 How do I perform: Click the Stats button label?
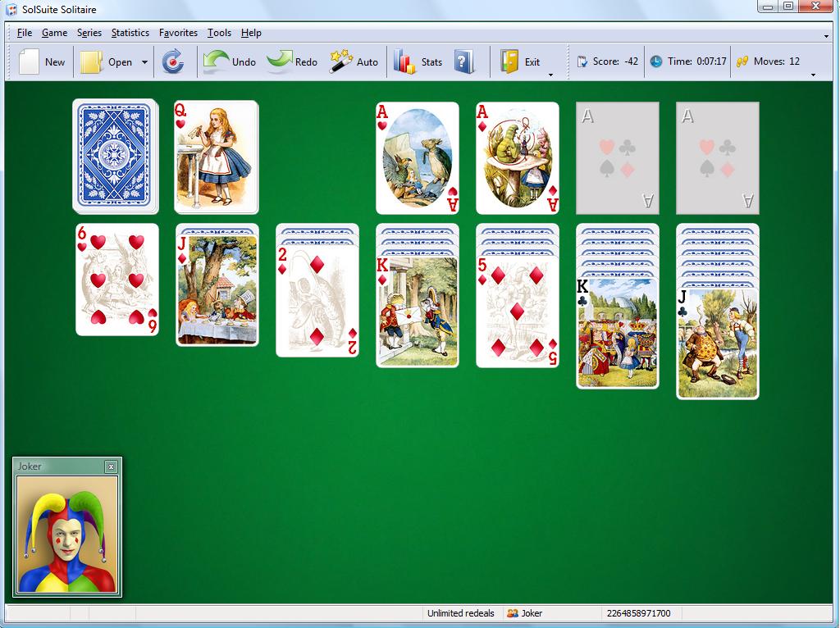[x=431, y=62]
